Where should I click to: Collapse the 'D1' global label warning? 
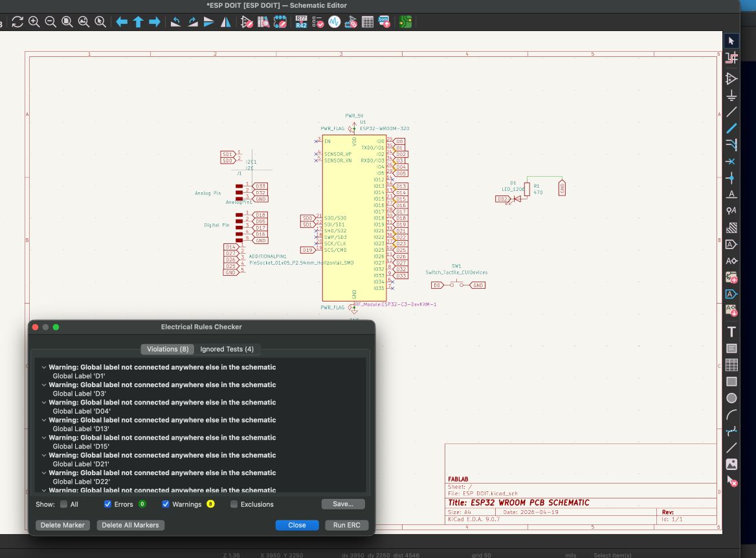tap(44, 367)
